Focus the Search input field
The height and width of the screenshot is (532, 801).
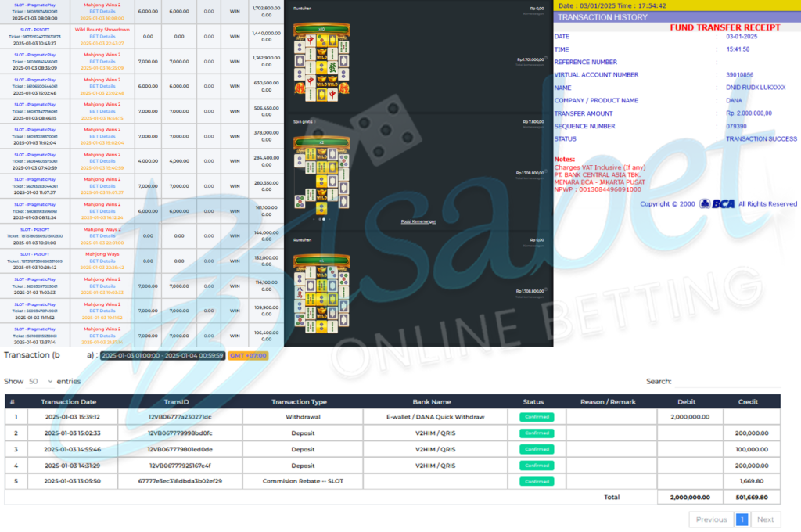[x=727, y=381]
